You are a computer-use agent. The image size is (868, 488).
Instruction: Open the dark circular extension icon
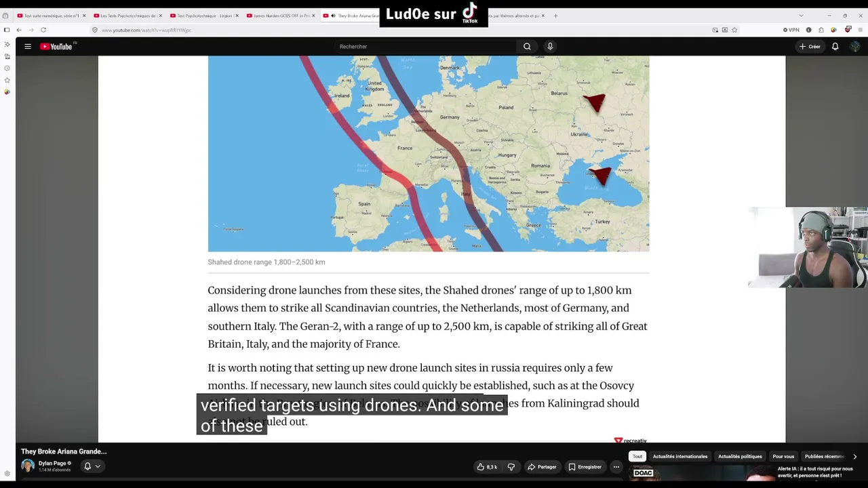808,30
